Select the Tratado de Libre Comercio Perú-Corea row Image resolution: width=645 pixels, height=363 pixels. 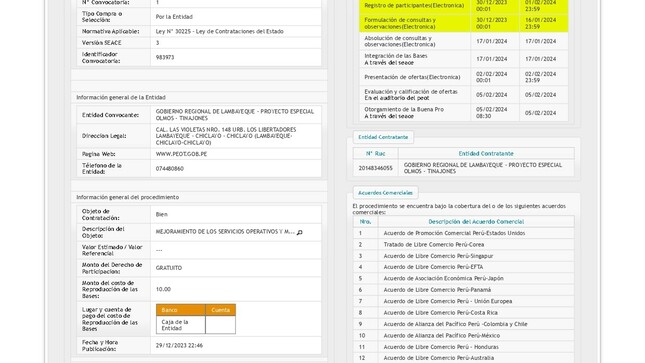[x=464, y=244]
